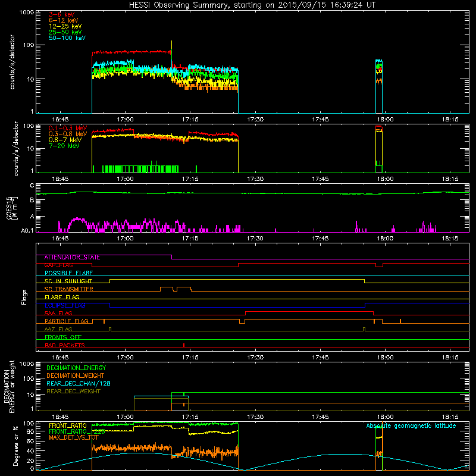Pick the cyan 50-100 keV legend entry
Image resolution: width=476 pixels, height=476 pixels.
pos(67,38)
